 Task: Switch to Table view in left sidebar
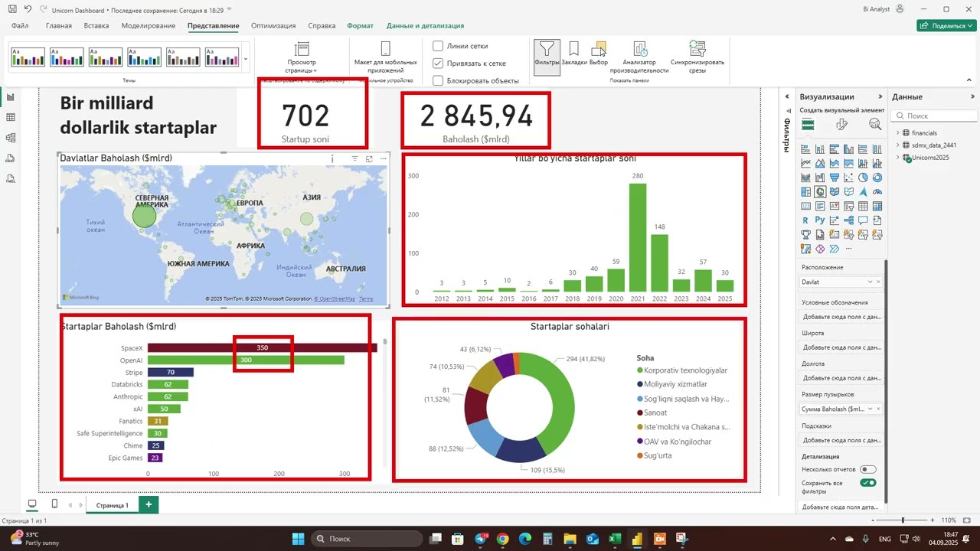pyautogui.click(x=11, y=117)
